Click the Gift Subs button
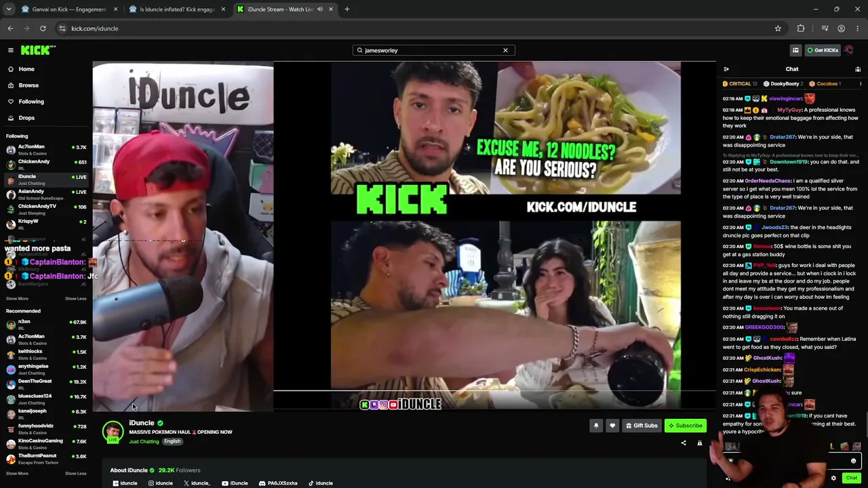The image size is (868, 488). click(642, 426)
